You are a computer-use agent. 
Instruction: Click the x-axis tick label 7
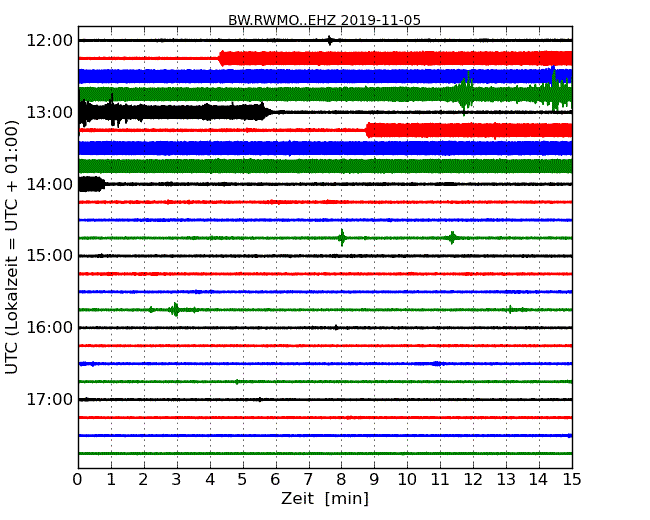(x=308, y=480)
